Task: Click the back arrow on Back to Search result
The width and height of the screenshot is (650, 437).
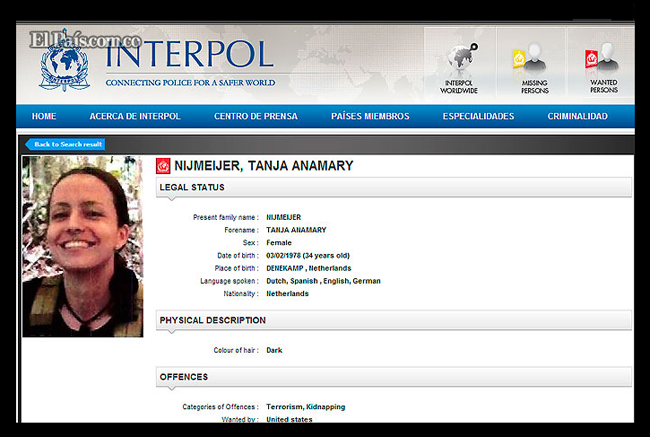Action: [30, 144]
